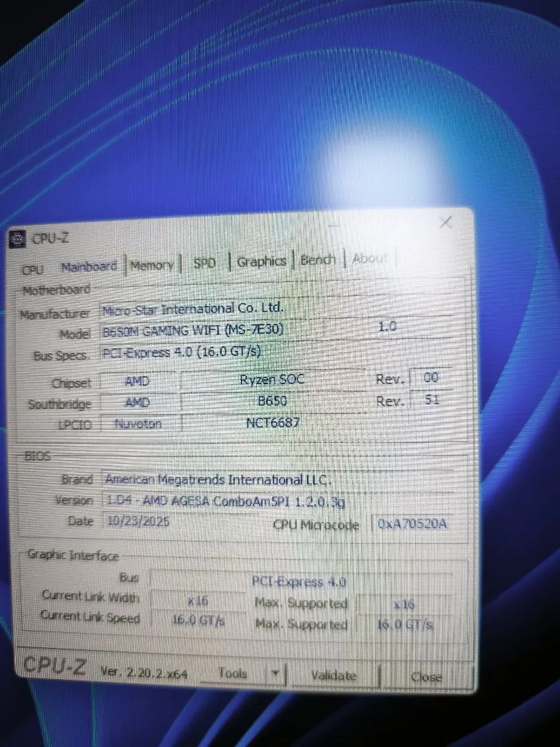Click Max. Supported link speed 16.0 GT/s
Viewport: 560px width, 747px height.
click(x=404, y=624)
